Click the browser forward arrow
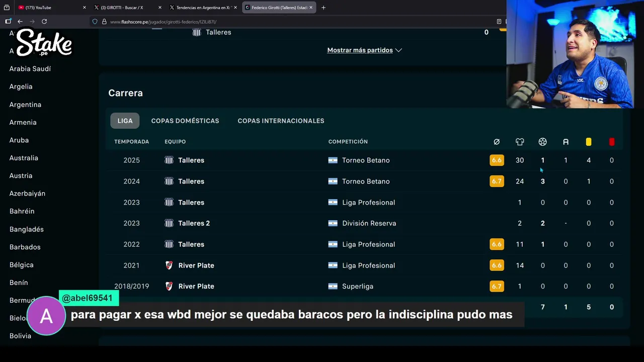The height and width of the screenshot is (362, 644). (32, 22)
